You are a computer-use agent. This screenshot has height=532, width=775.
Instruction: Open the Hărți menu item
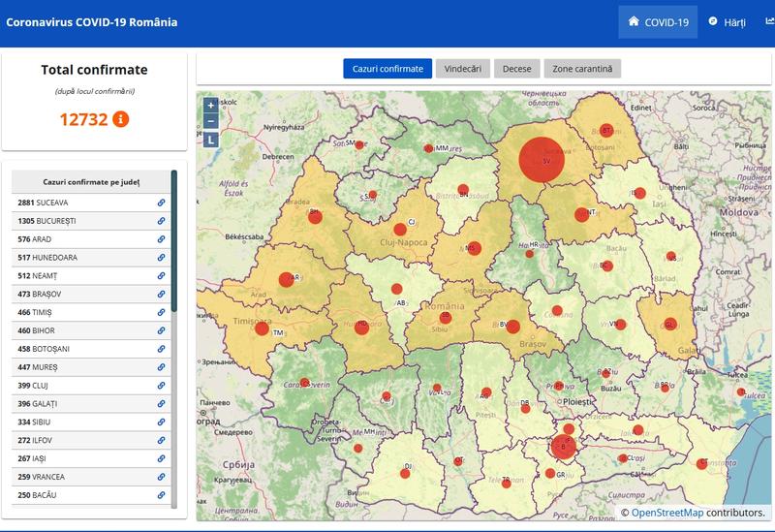tap(727, 22)
